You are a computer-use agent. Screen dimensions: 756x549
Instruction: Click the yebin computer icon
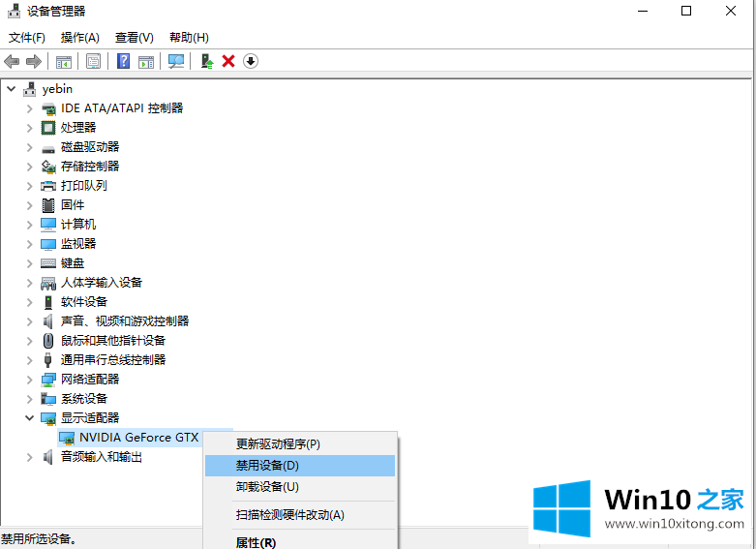30,89
